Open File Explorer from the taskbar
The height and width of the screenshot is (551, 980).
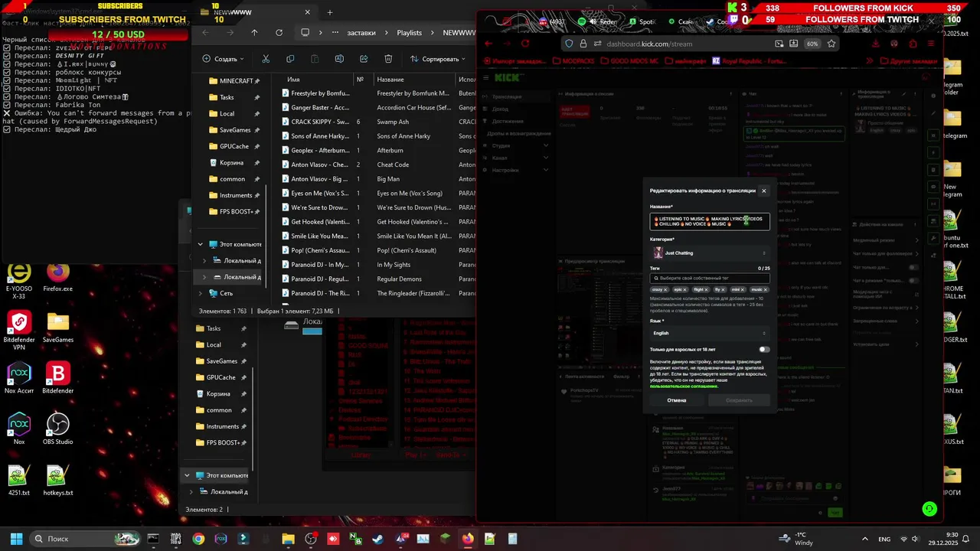[288, 539]
